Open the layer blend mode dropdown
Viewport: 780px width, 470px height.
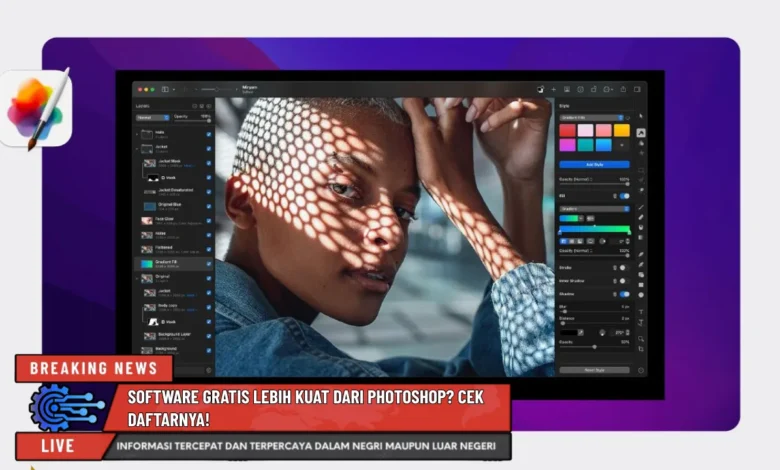tap(153, 117)
